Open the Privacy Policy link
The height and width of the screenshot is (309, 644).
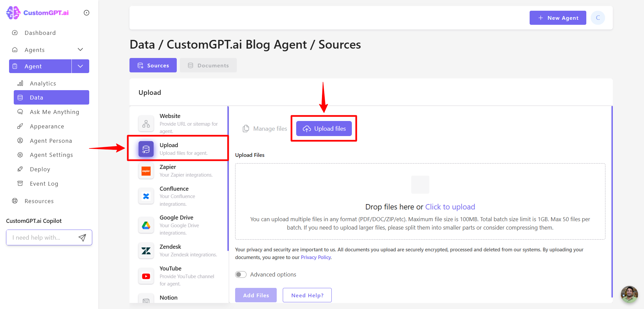[x=316, y=257]
